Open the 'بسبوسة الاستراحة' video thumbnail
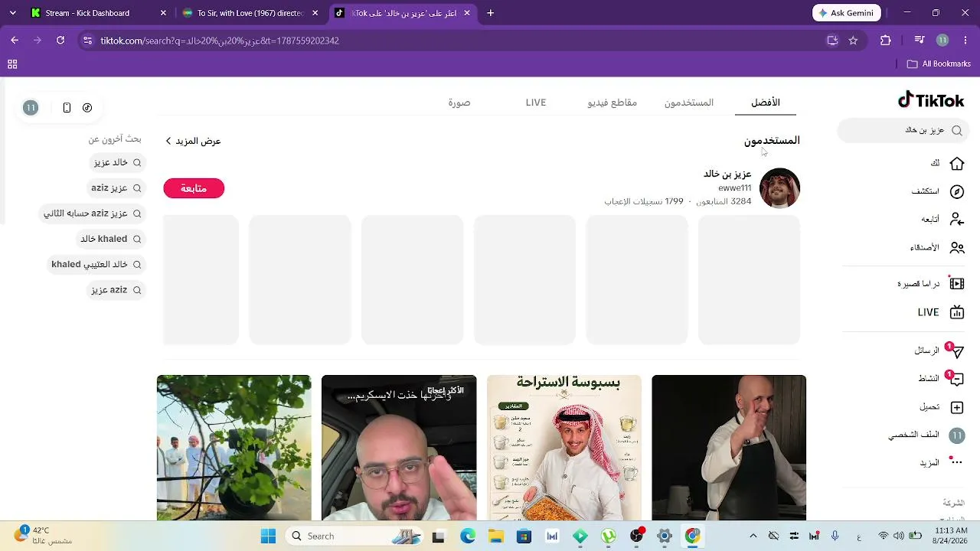This screenshot has width=980, height=551. [564, 448]
